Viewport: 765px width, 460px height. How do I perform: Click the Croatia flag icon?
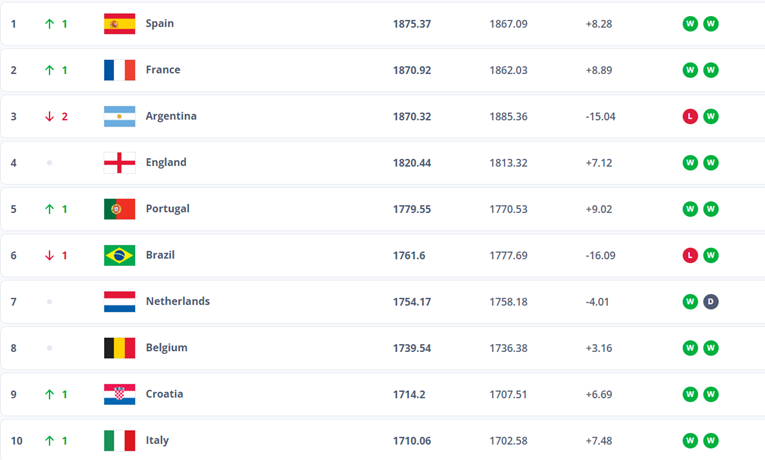pyautogui.click(x=119, y=394)
